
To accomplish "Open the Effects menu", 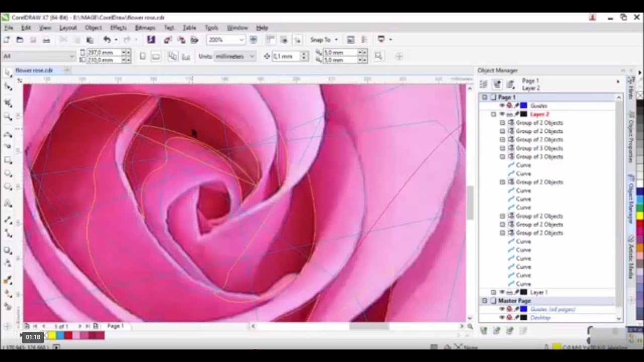I will click(x=118, y=28).
